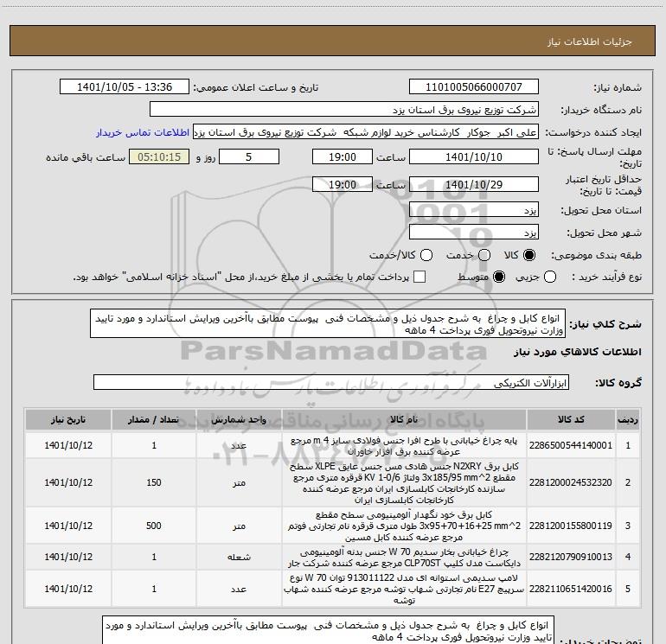Image resolution: width=666 pixels, height=644 pixels.
Task: Click the days remaining field showing 5
Action: point(249,156)
